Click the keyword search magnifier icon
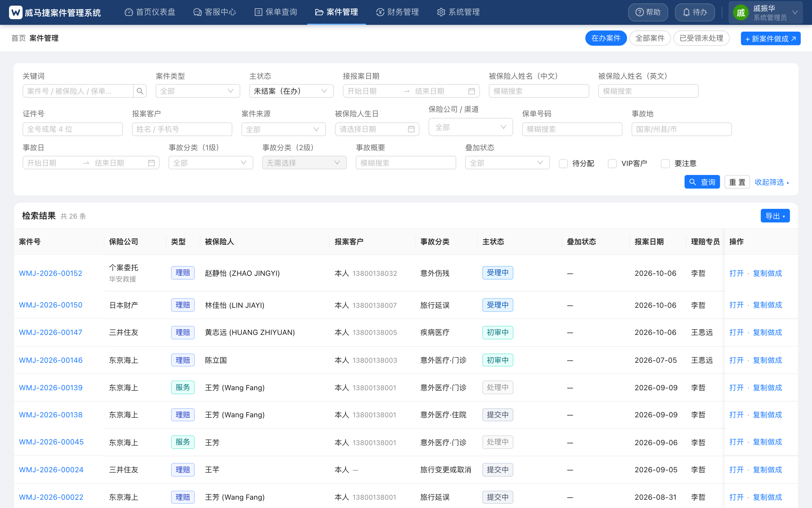Image resolution: width=812 pixels, height=508 pixels. pos(140,91)
